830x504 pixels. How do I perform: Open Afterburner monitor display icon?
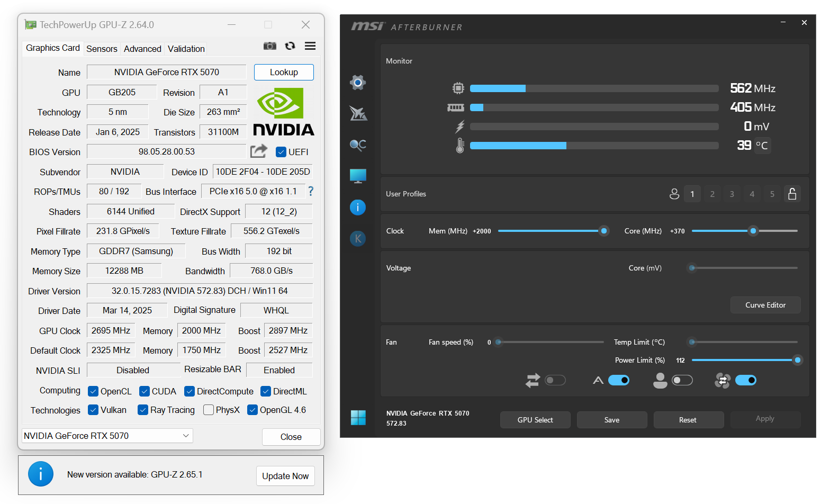358,176
